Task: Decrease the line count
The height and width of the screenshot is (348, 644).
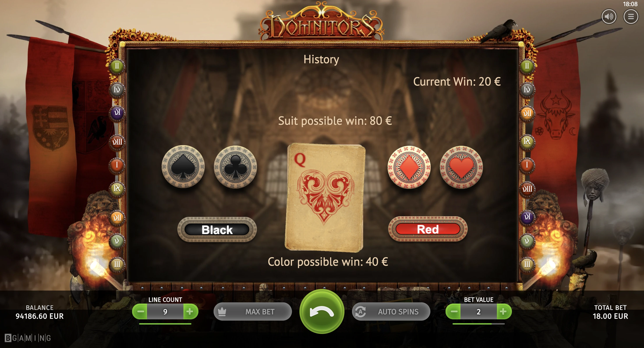Action: [140, 311]
